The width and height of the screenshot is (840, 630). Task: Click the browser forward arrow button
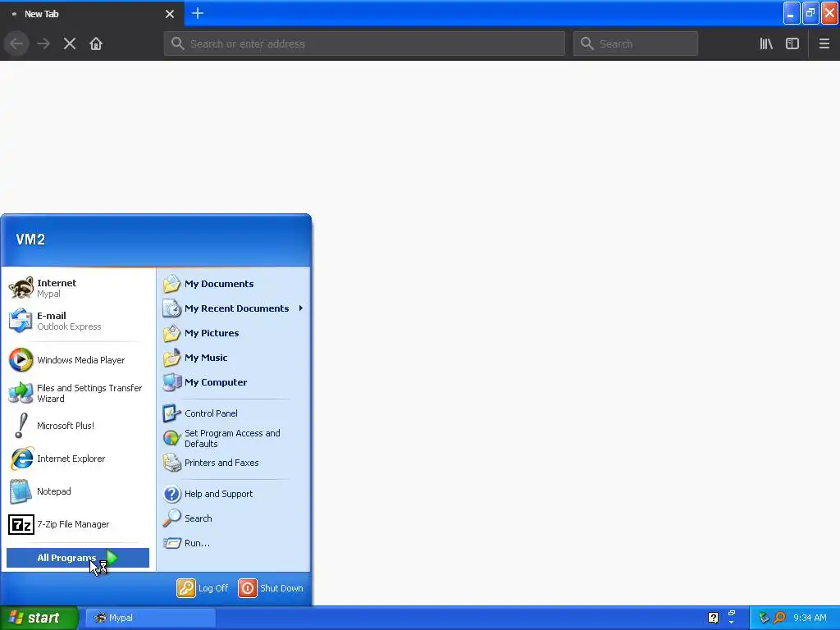click(43, 43)
